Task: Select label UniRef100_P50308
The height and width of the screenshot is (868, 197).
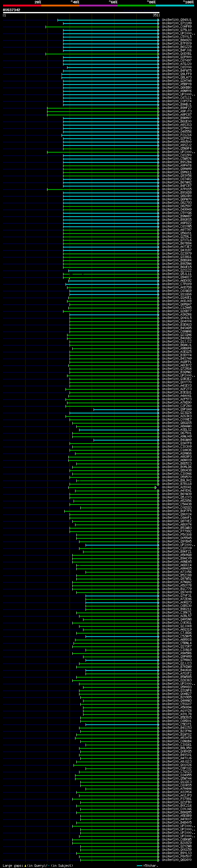Action: click(177, 535)
